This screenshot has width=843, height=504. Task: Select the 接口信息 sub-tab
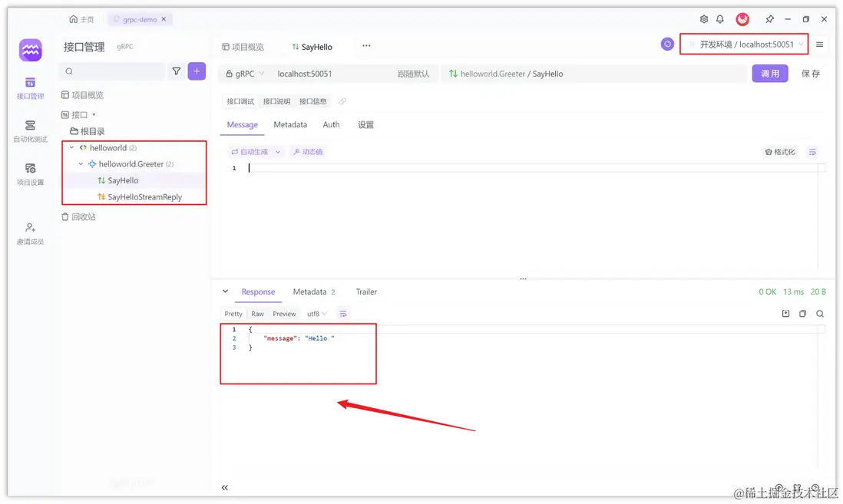pos(313,101)
